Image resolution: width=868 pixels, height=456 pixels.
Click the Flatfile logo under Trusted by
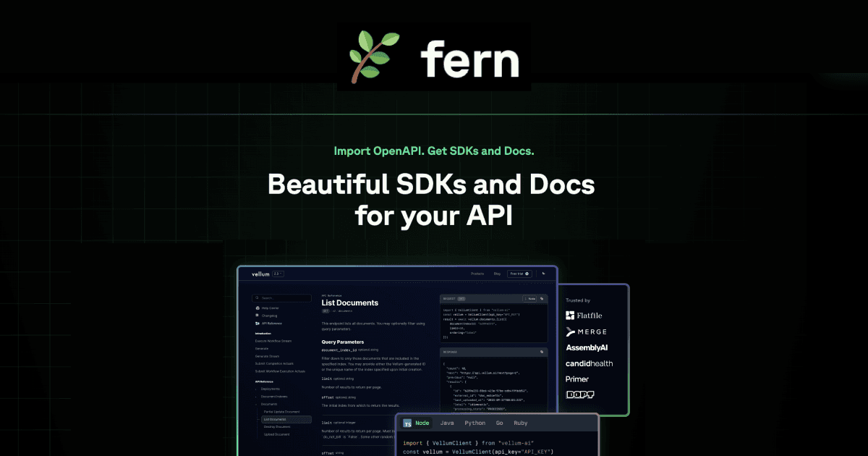[584, 316]
